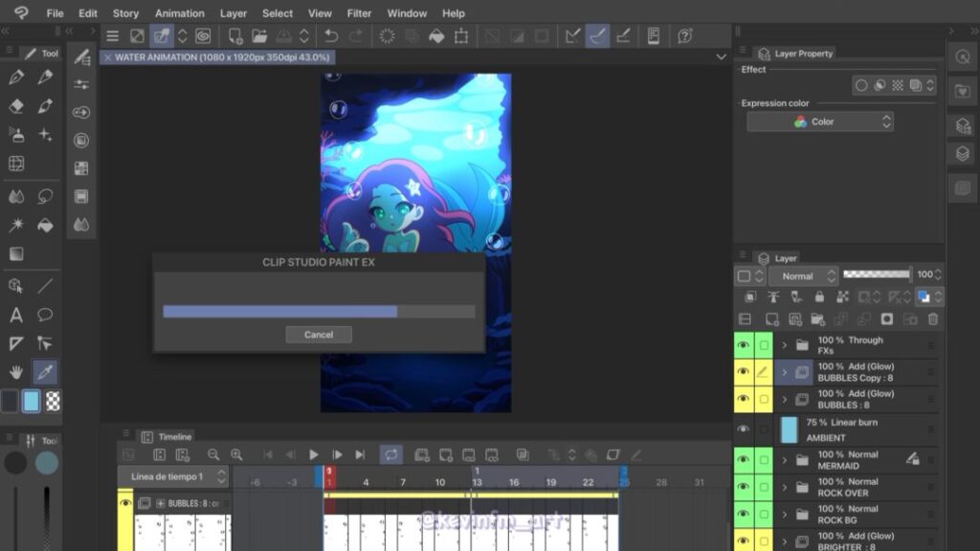Screen dimensions: 980x551
Task: Open the Layer menu
Action: tap(234, 13)
